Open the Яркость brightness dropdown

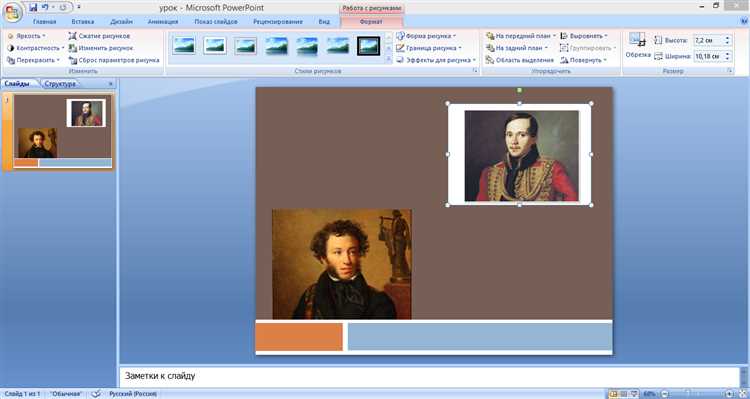27,36
